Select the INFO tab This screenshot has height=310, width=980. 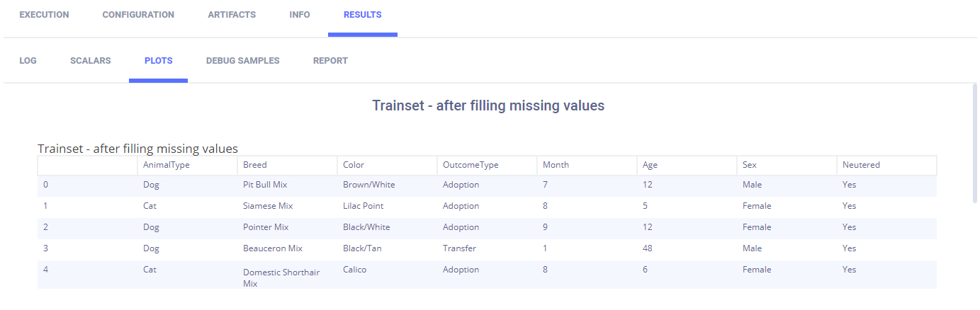(300, 15)
